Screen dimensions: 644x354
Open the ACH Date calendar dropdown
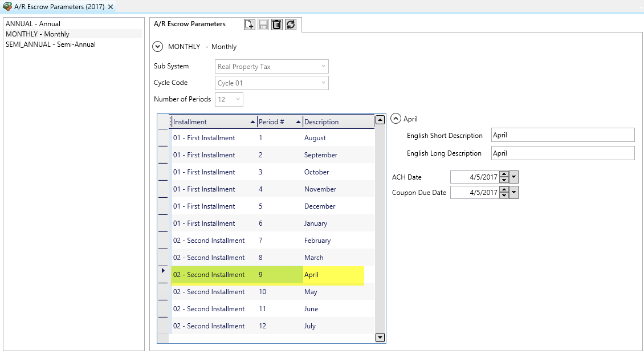(514, 177)
